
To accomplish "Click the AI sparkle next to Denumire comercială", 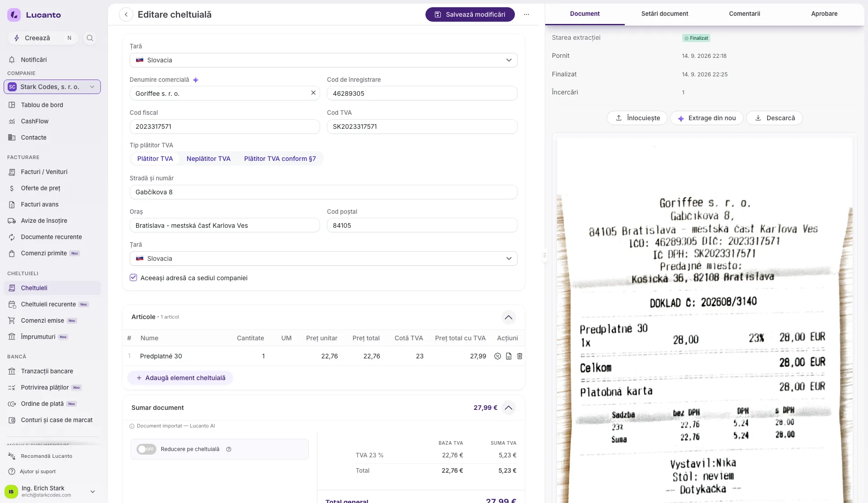I will point(196,80).
